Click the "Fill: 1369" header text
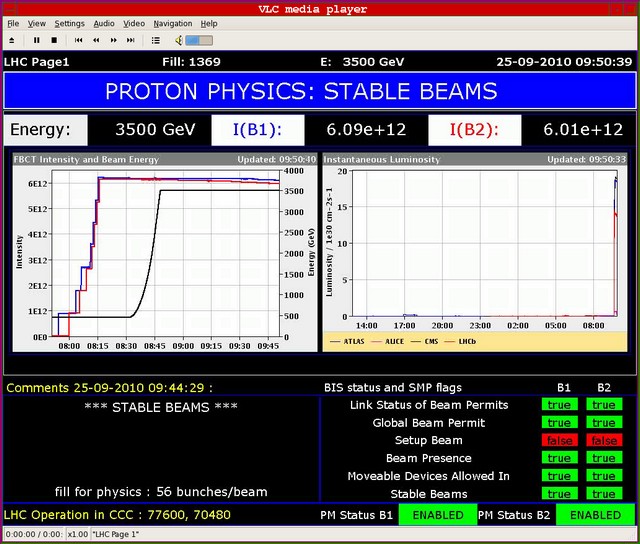Viewport: 640px width, 544px height. [191, 62]
